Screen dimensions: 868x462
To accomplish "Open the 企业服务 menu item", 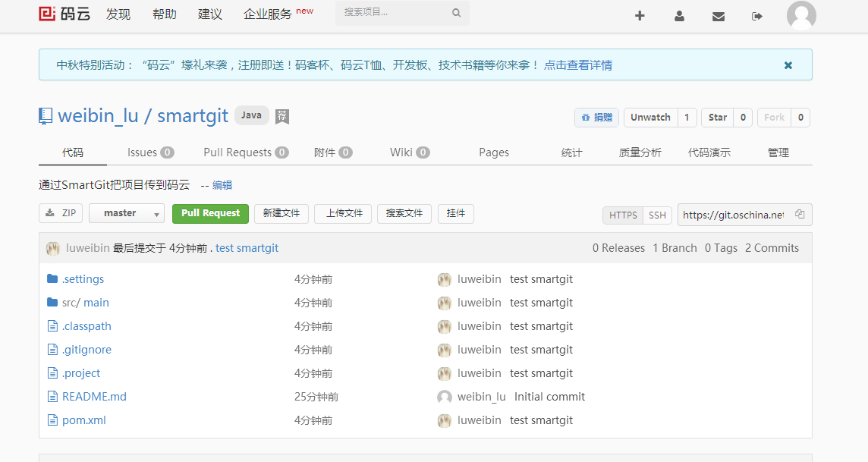I will 267,14.
